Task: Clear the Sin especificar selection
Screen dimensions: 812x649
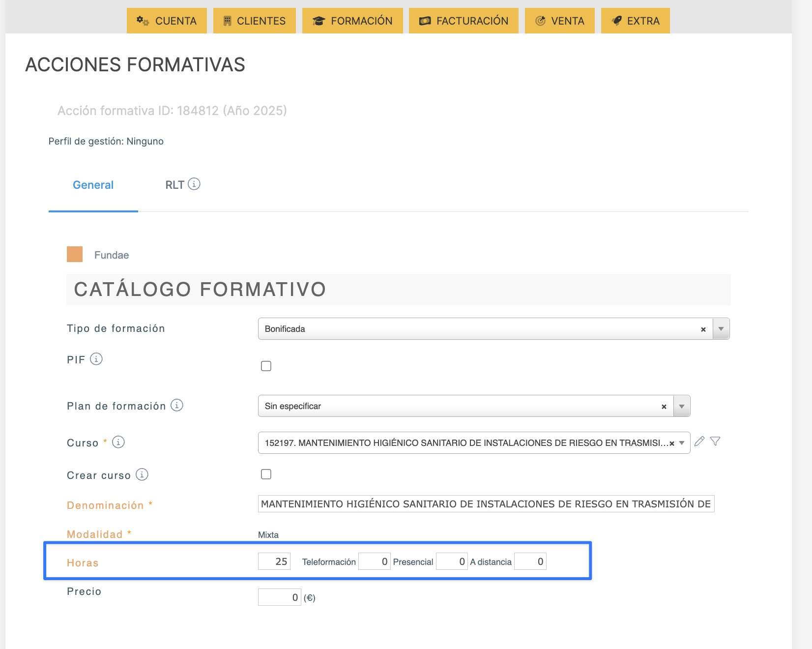Action: pyautogui.click(x=664, y=407)
